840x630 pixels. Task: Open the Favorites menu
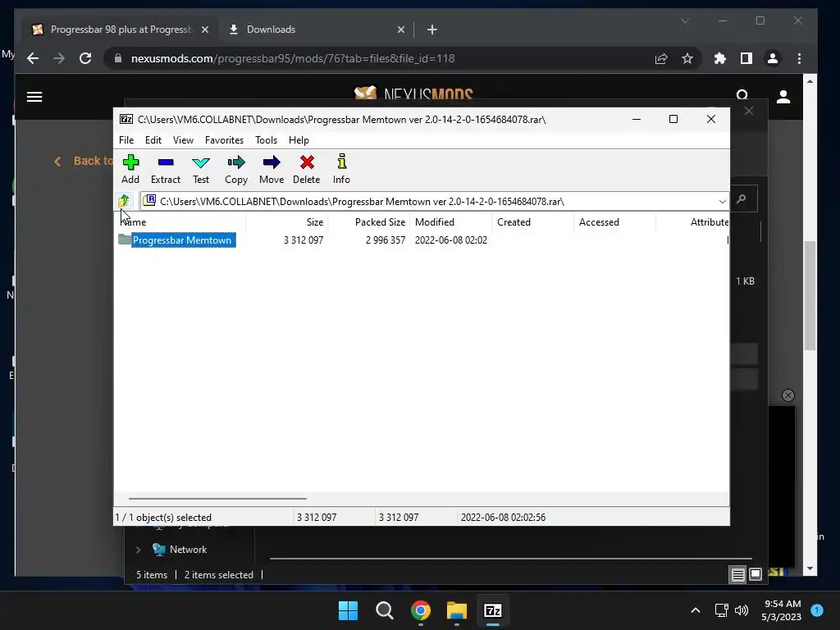click(x=224, y=139)
